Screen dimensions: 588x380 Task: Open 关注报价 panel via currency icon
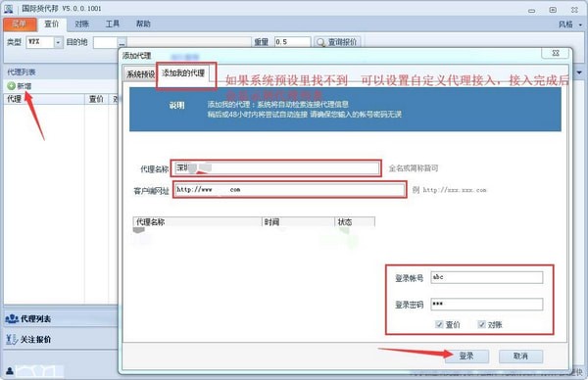[12, 340]
